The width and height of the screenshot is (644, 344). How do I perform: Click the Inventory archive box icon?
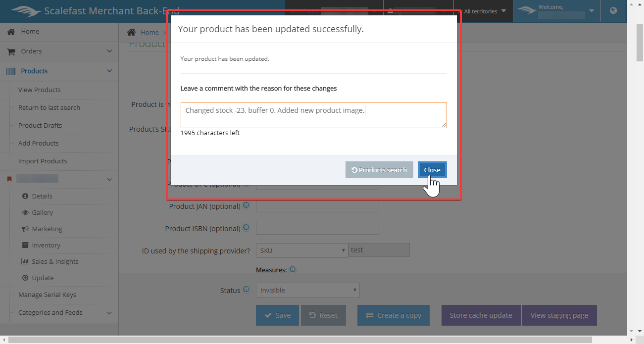point(25,245)
